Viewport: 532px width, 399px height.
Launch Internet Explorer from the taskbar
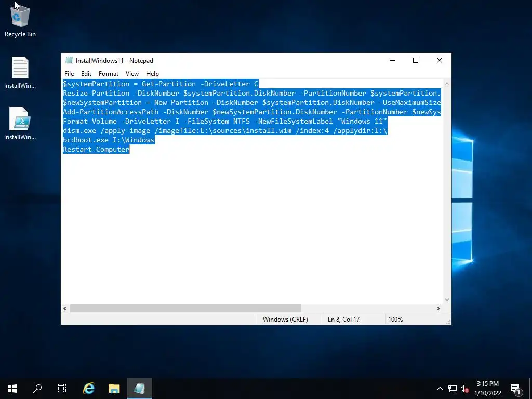pos(89,389)
